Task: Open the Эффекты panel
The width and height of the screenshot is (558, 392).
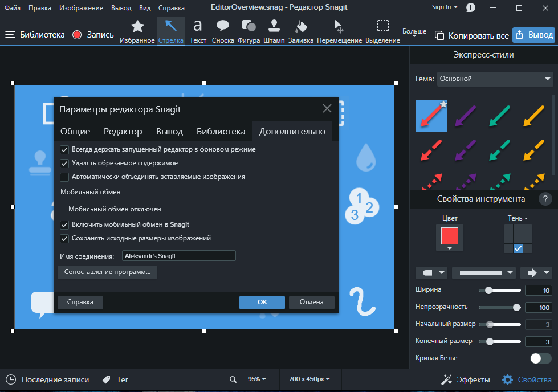Action: click(x=466, y=379)
